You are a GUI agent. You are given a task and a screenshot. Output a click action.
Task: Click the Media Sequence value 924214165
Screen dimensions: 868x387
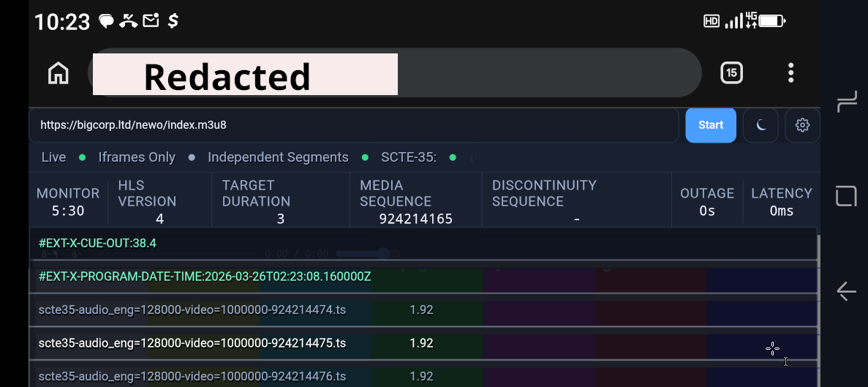415,219
